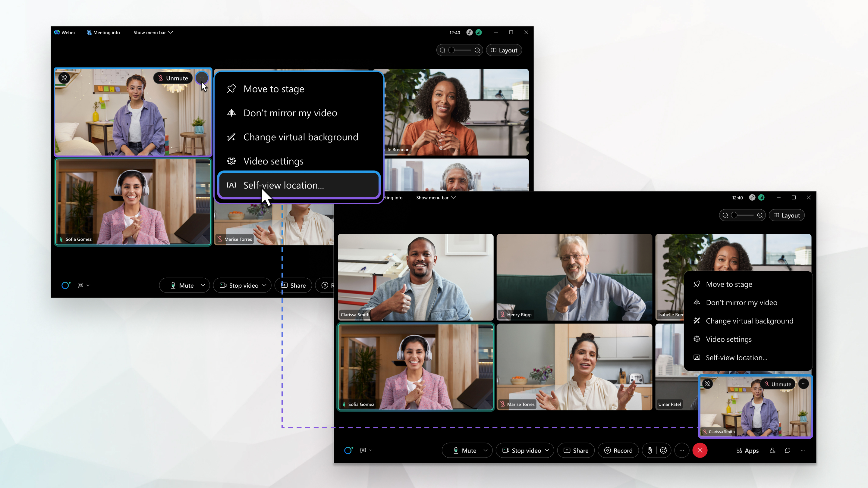Click the Participants icon in toolbar

tap(773, 450)
